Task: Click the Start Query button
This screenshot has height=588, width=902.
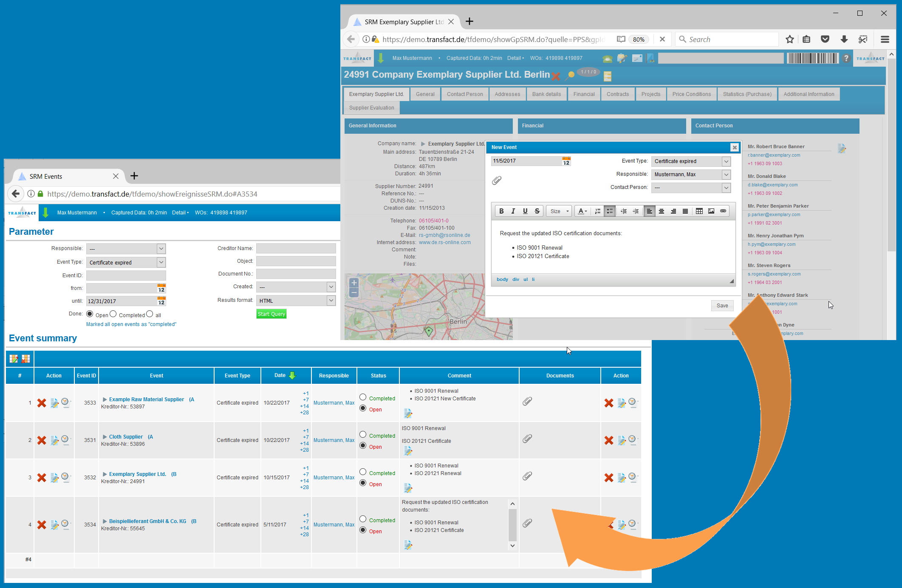Action: (271, 314)
